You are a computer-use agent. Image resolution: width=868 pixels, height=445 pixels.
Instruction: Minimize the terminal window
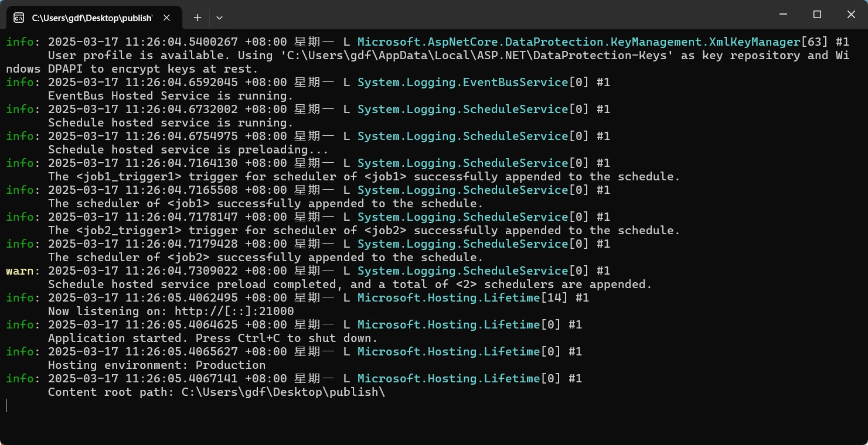click(783, 14)
